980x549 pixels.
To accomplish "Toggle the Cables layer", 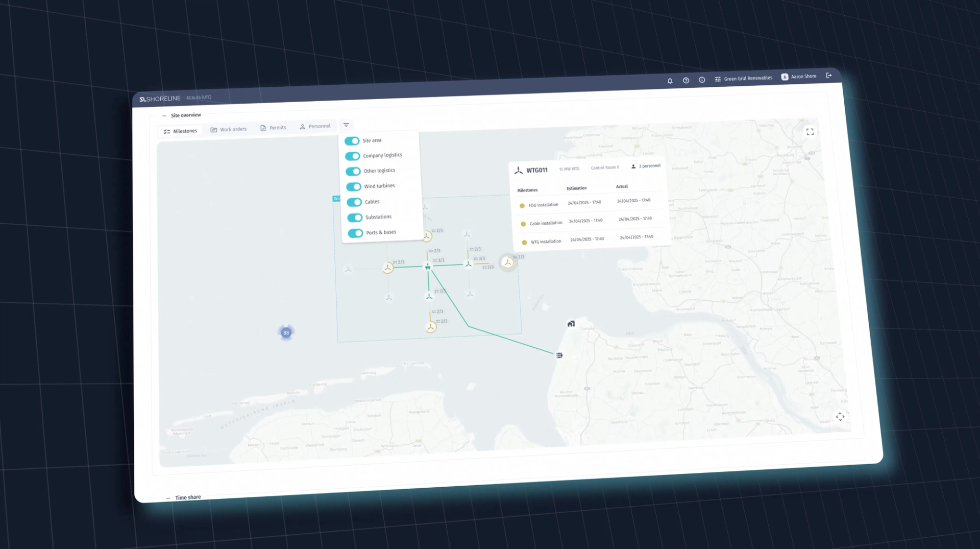I will tap(354, 202).
